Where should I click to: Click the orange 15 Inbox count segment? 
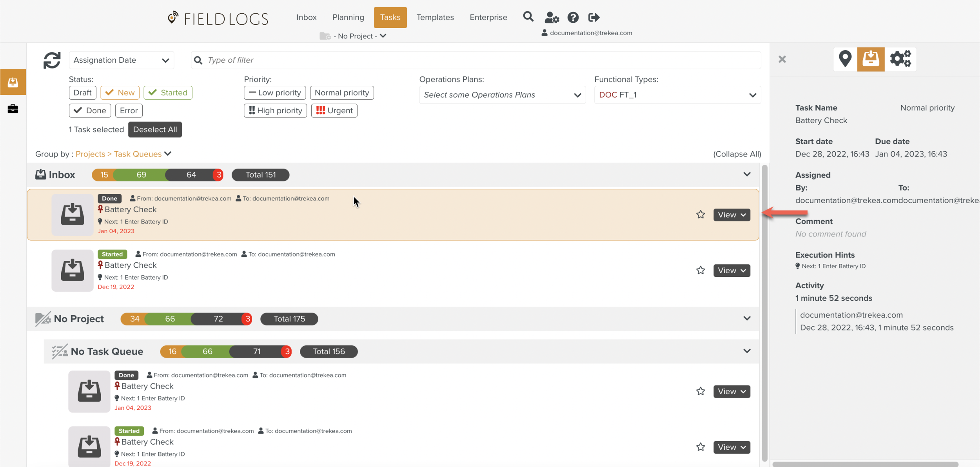(x=103, y=175)
